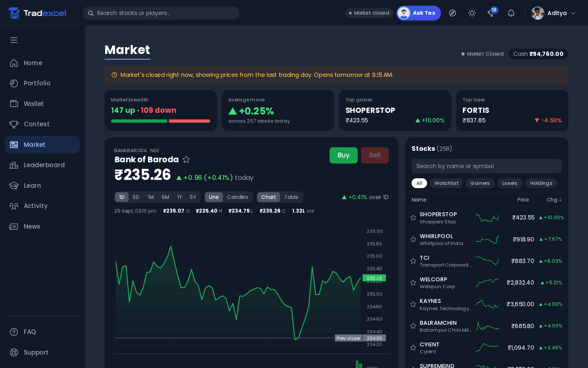Star the WELCORP stock row

tap(413, 283)
